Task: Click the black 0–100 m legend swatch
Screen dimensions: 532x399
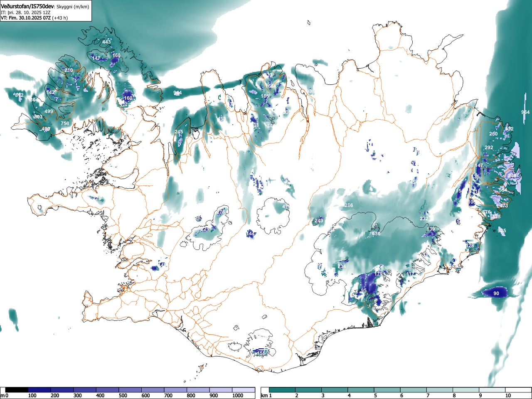Action: pos(17,390)
